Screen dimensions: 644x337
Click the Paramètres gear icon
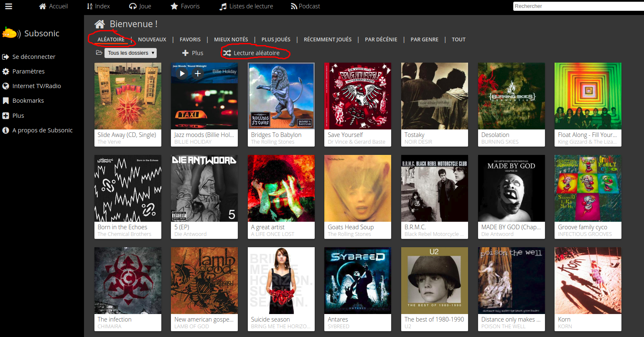coord(6,71)
